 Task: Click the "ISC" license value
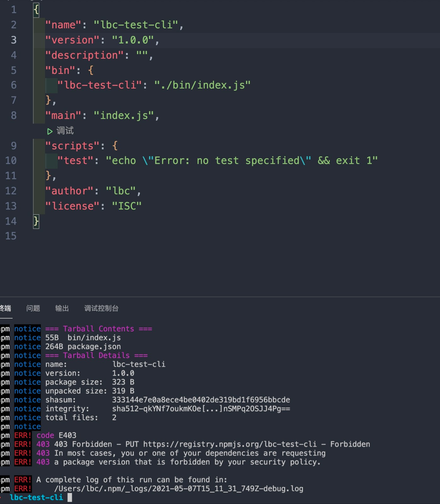[127, 206]
